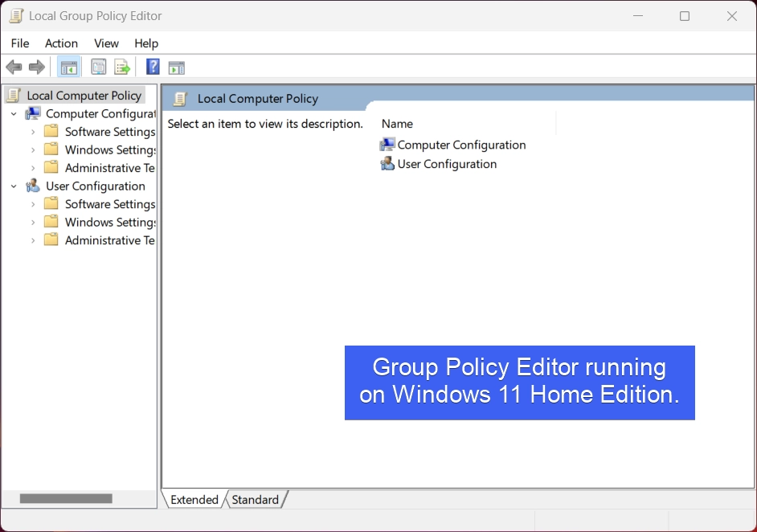Screen dimensions: 757x532
Task: Click the User Configuration icon in the tree
Action: [33, 186]
